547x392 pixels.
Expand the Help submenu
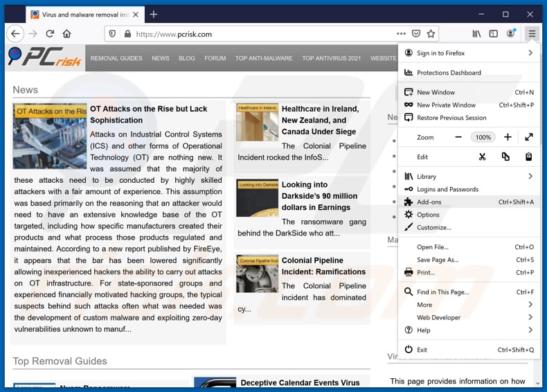tap(530, 330)
